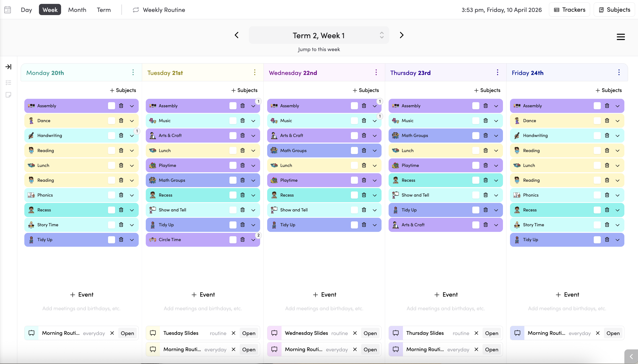Expand Wednesday's Music subject details
This screenshot has height=364, width=638.
tap(374, 121)
